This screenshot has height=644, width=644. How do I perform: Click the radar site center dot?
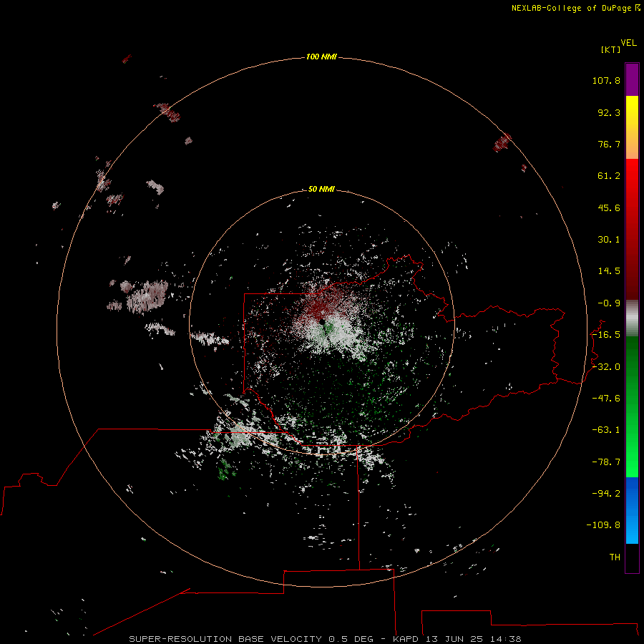tap(322, 321)
